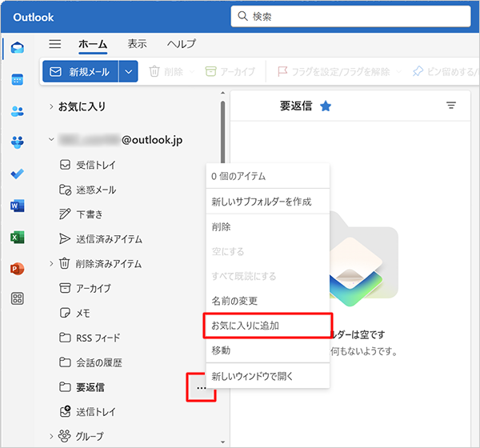This screenshot has width=480, height=448.
Task: Switch to the 表示 tab
Action: click(x=138, y=44)
